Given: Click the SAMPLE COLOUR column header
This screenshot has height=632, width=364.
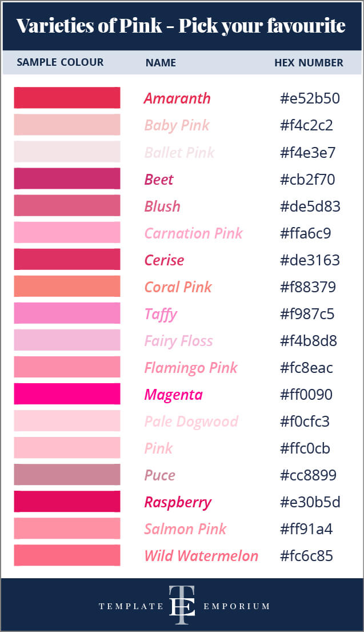Looking at the screenshot, I should pos(60,62).
